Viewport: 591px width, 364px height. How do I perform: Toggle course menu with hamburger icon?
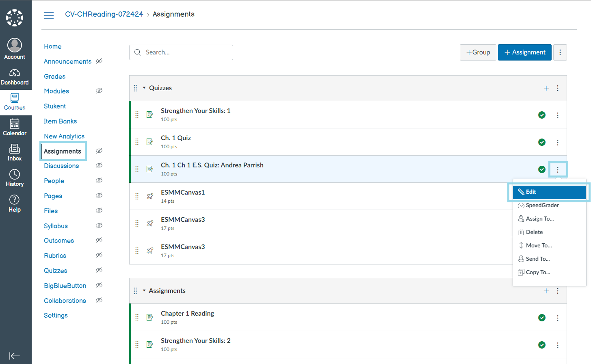click(49, 15)
